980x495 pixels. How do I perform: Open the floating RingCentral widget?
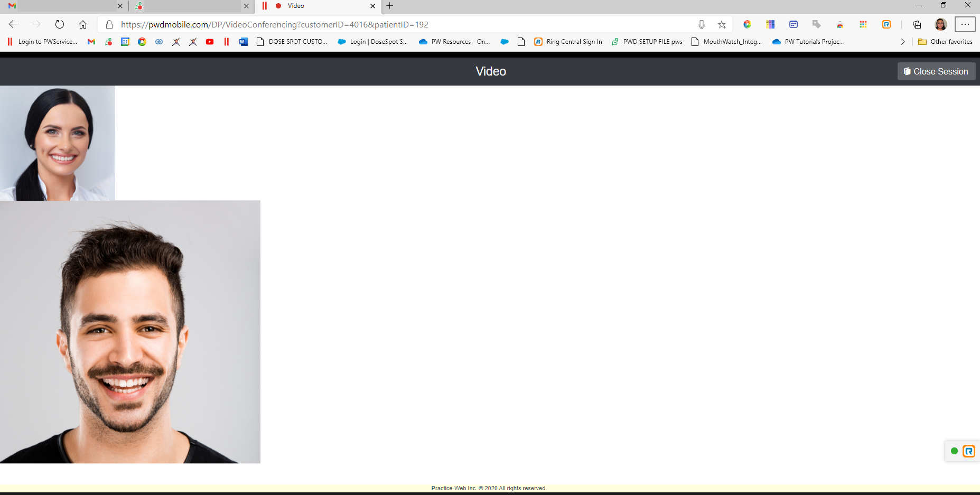[x=969, y=451]
